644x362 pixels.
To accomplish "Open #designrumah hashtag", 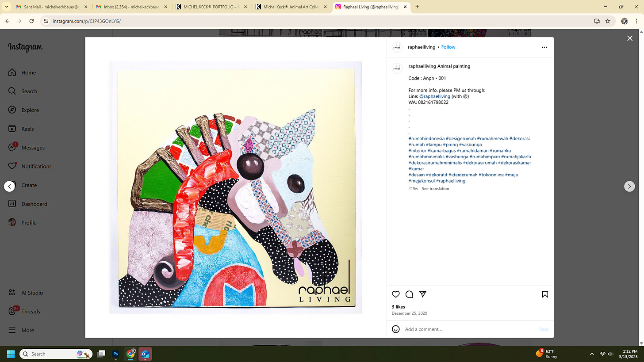I will (460, 139).
